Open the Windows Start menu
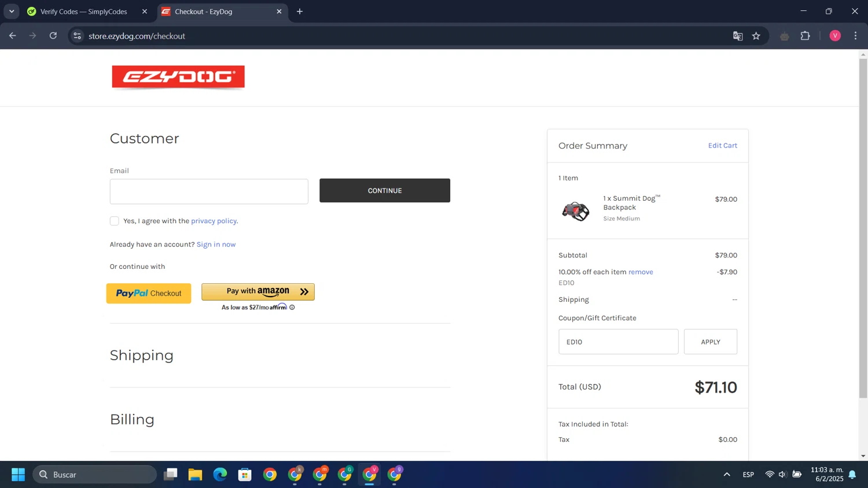 click(18, 475)
